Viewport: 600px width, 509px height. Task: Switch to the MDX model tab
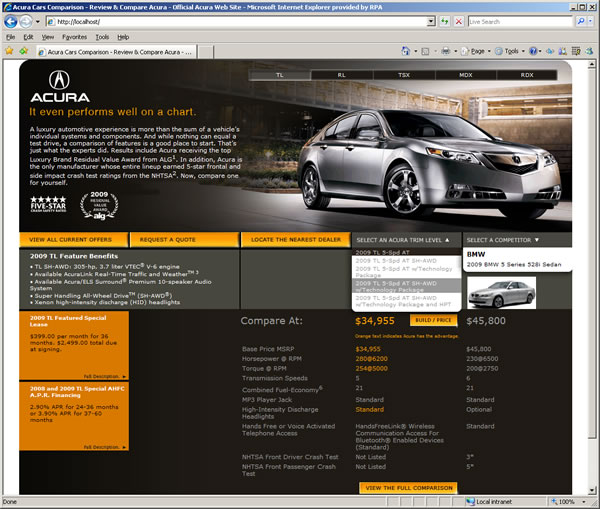pyautogui.click(x=465, y=74)
